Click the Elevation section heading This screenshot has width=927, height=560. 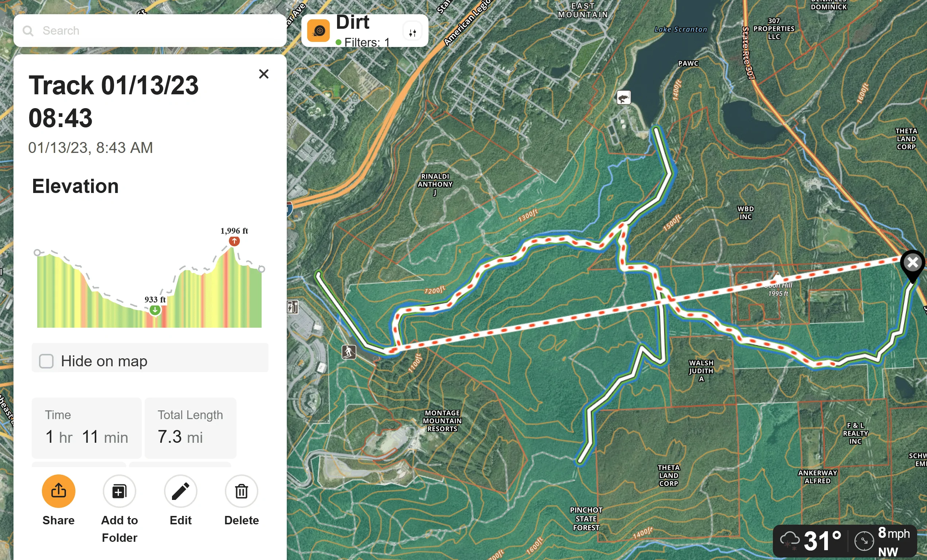75,186
